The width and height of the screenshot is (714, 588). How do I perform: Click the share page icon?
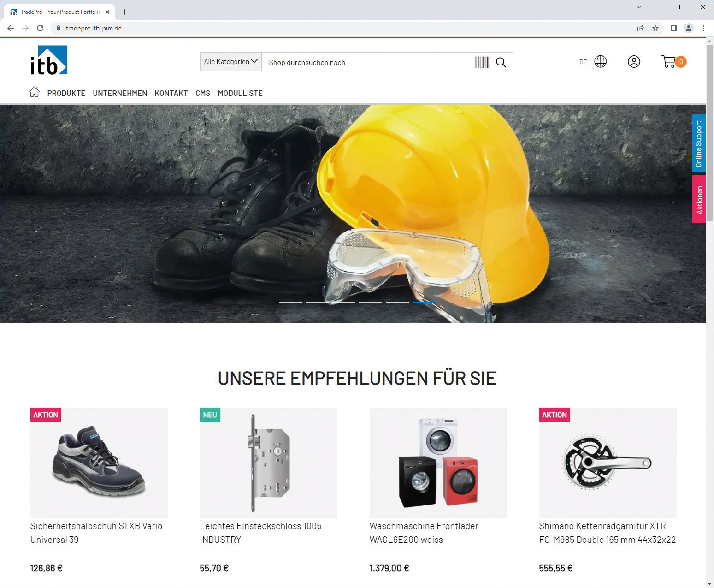coord(641,28)
